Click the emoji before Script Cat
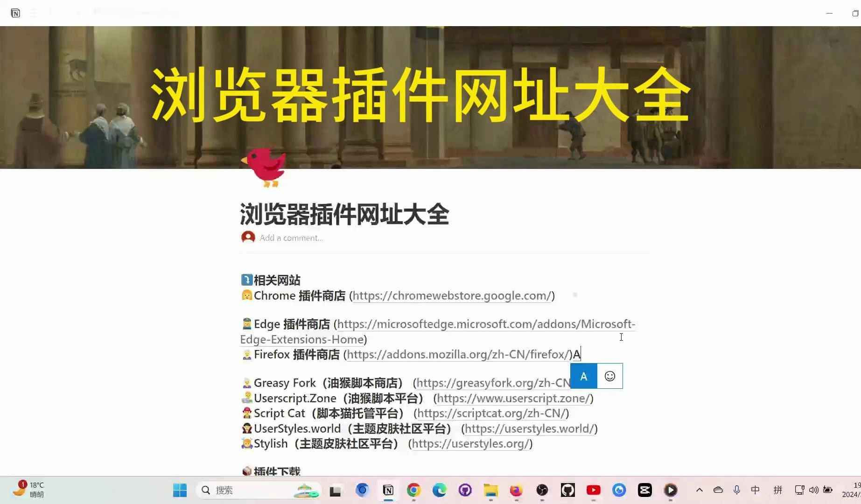Image resolution: width=861 pixels, height=504 pixels. 246,413
